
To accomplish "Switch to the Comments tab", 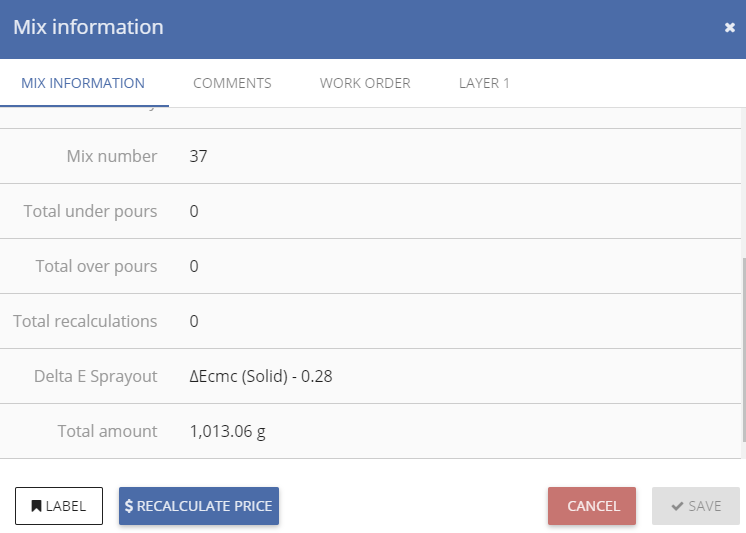I will point(232,83).
